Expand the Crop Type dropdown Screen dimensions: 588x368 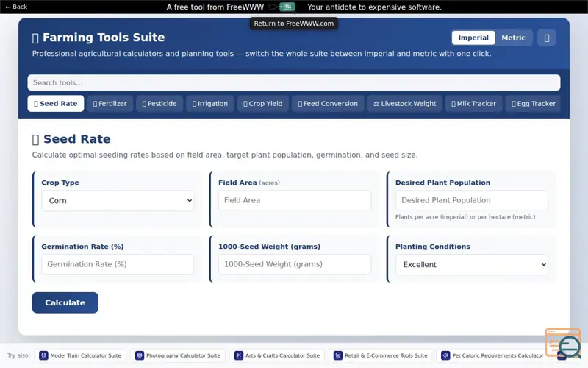118,200
